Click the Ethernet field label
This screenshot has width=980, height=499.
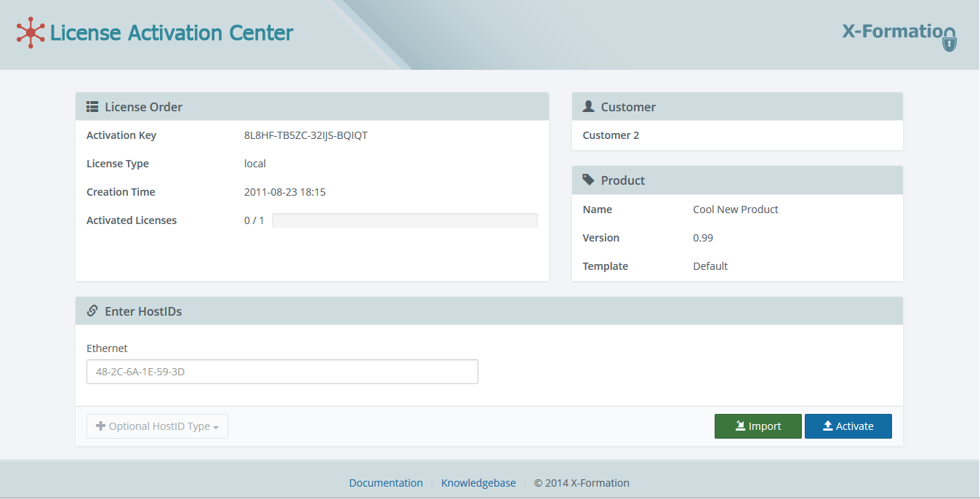tap(107, 348)
